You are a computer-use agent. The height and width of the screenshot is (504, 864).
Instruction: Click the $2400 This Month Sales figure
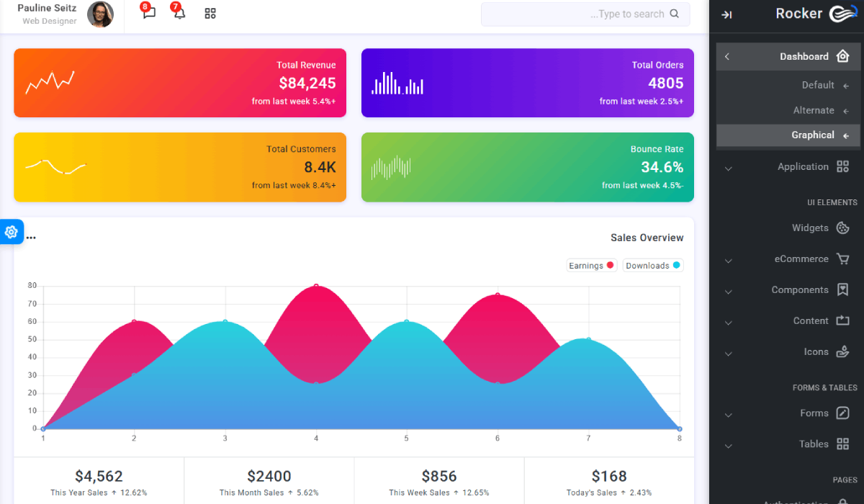coord(269,476)
